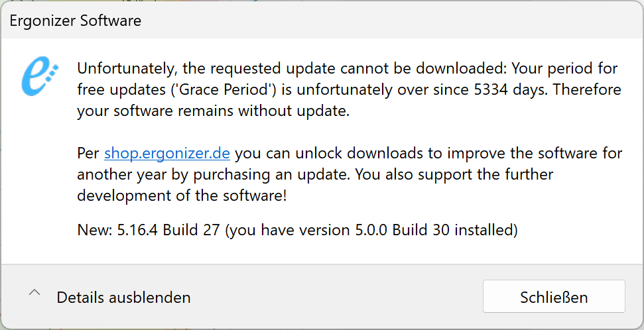Open the shop.ergonizer.de link
This screenshot has height=330, width=644.
(x=166, y=153)
